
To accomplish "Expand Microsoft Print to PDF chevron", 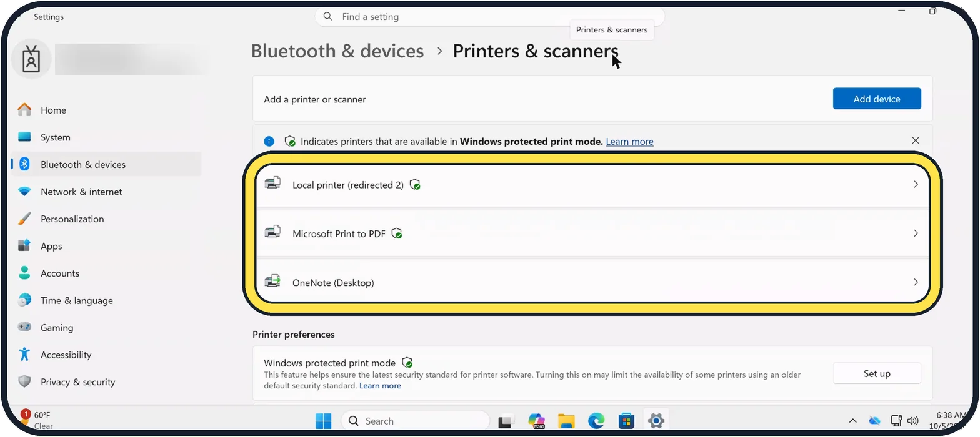I will (x=916, y=233).
